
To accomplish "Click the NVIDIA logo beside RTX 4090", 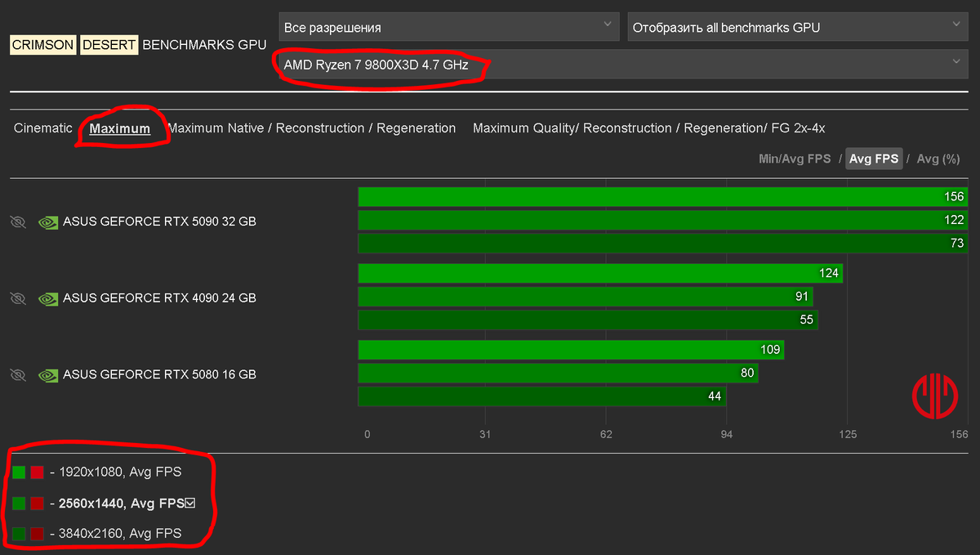I will 48,298.
